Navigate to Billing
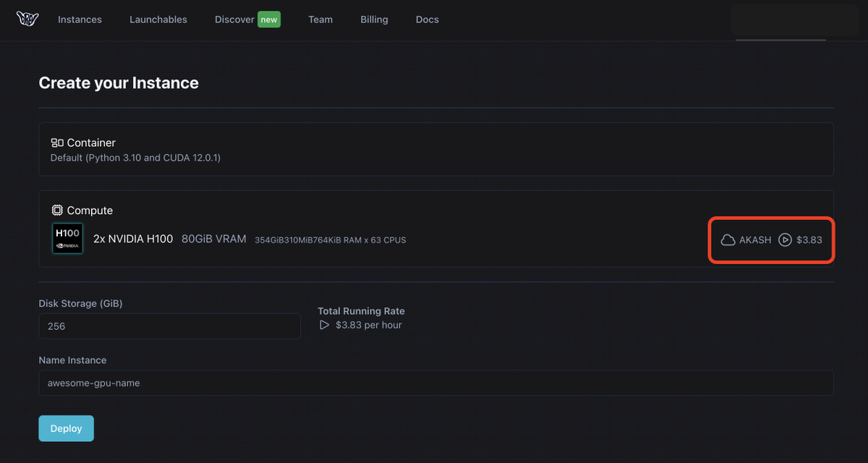Image resolution: width=868 pixels, height=463 pixels. [x=374, y=20]
